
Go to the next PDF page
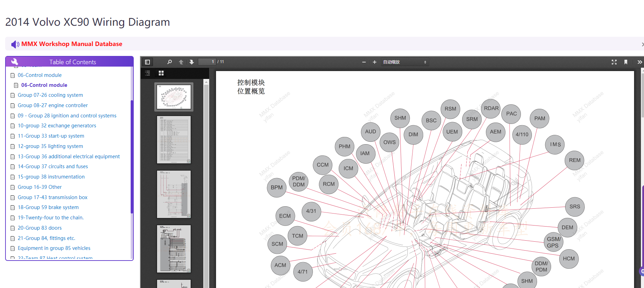coord(192,62)
